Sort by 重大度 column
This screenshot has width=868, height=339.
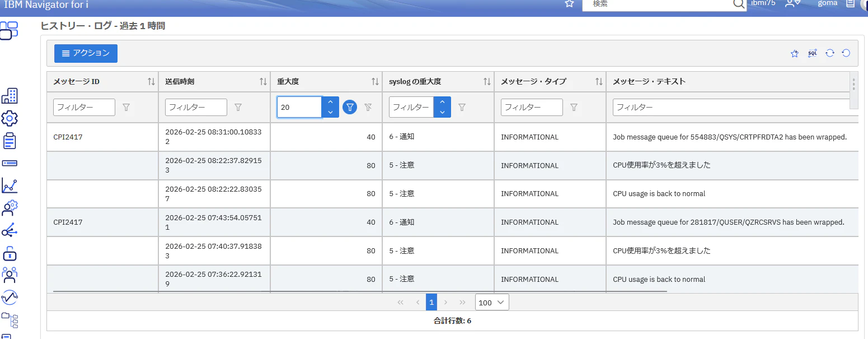375,82
